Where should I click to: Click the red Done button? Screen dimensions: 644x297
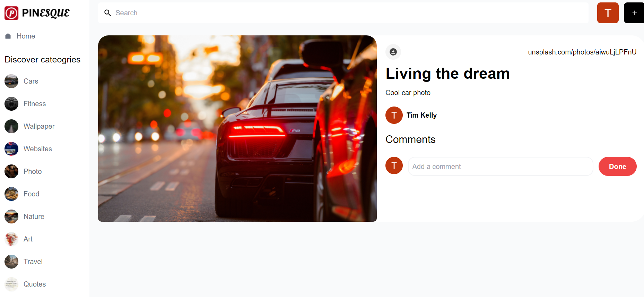tap(617, 167)
